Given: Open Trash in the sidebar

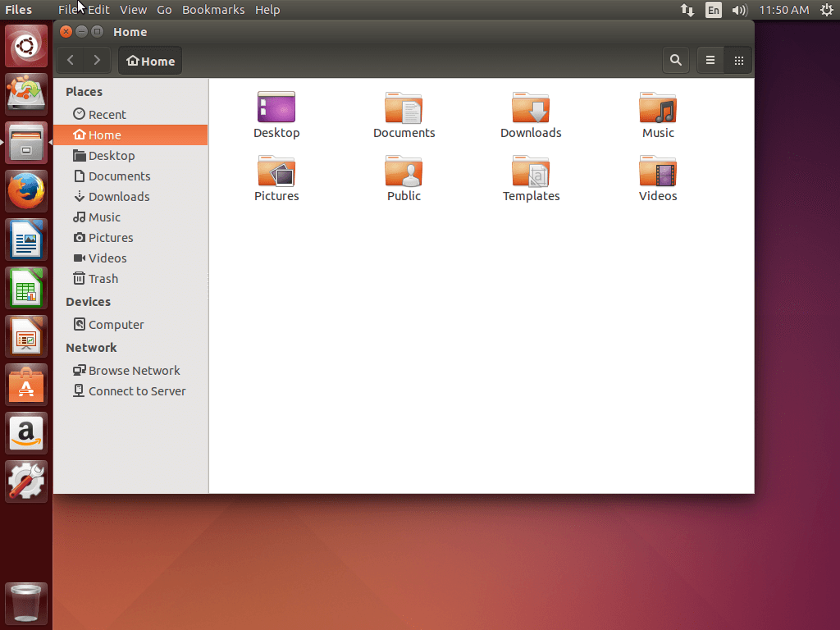Looking at the screenshot, I should (x=130, y=279).
